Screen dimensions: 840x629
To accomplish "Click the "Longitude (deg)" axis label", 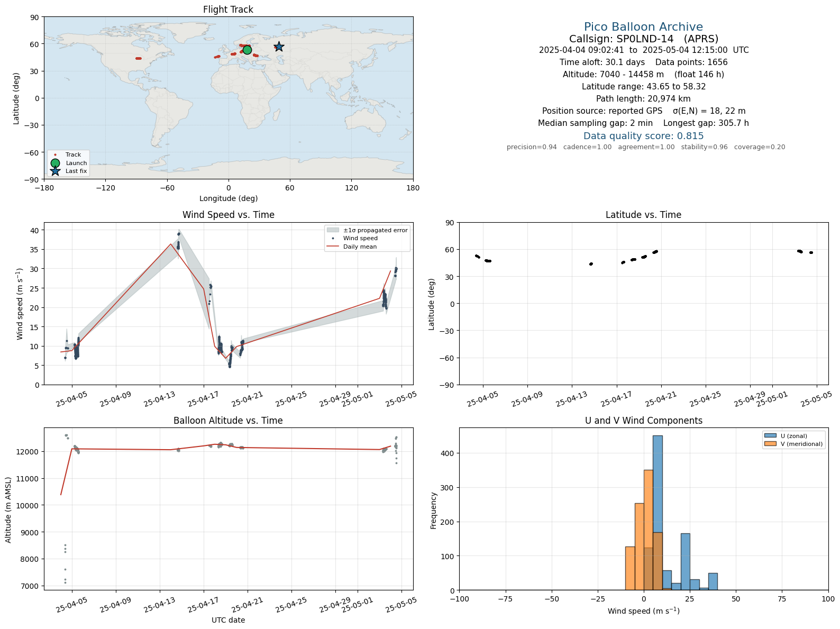I will 228,198.
